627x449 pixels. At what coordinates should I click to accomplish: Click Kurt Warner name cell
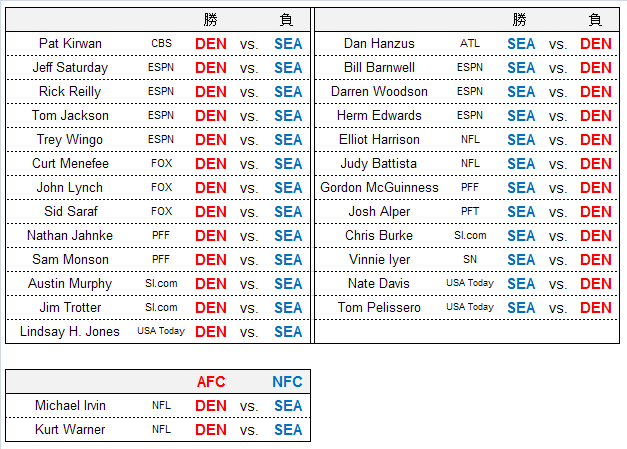(70, 429)
